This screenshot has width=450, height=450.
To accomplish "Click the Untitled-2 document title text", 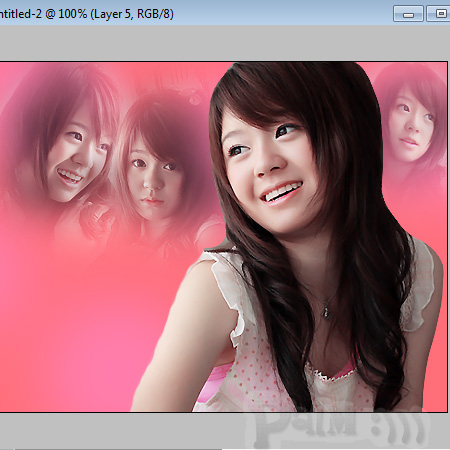I will coord(87,14).
